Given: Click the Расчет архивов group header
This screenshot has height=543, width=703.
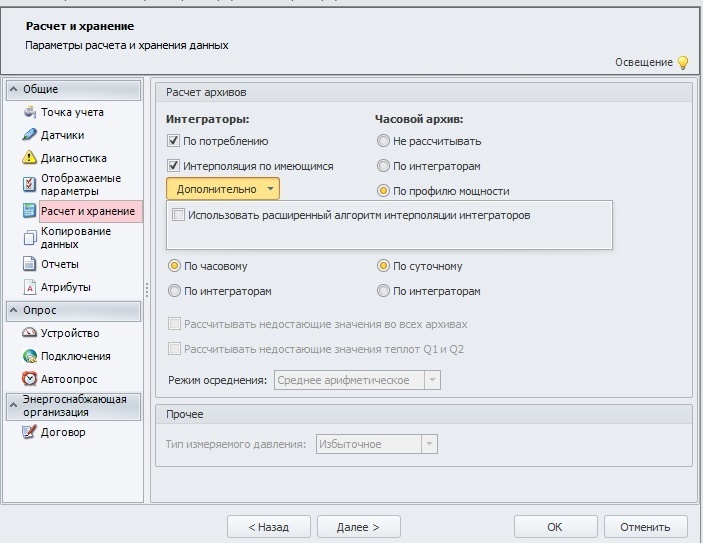Looking at the screenshot, I should coord(424,92).
